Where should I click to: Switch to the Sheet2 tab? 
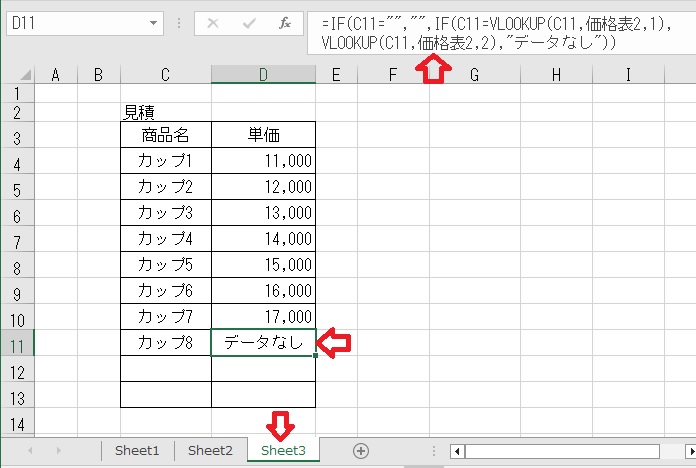pos(210,451)
